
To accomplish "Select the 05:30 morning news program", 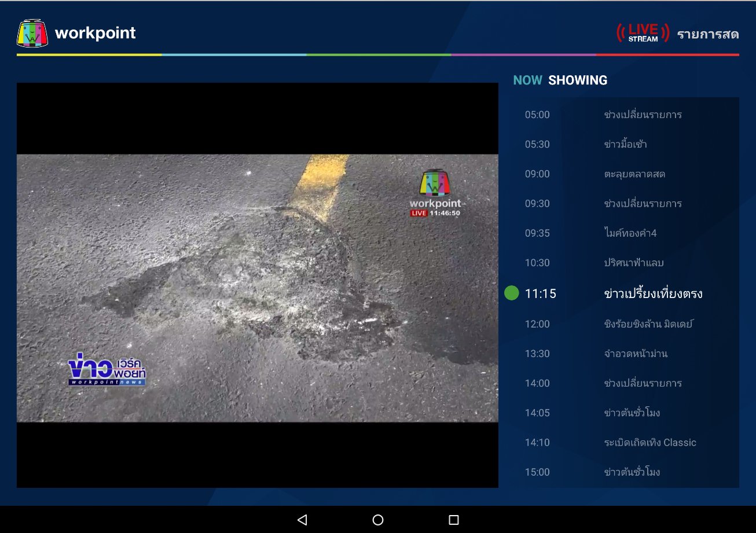I will click(x=622, y=144).
